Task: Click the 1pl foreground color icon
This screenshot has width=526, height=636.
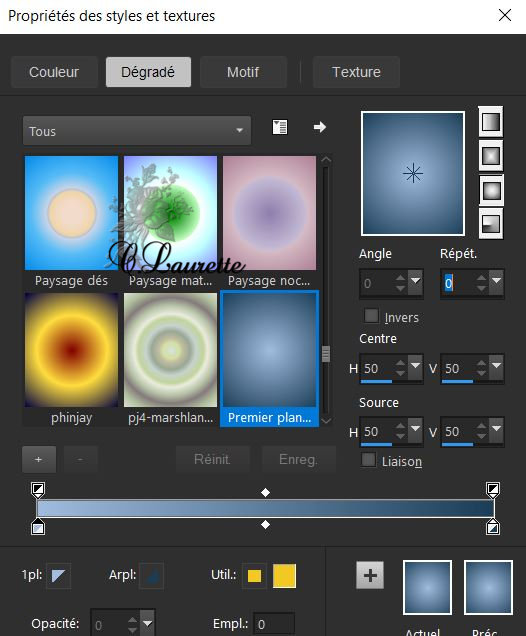Action: point(58,575)
